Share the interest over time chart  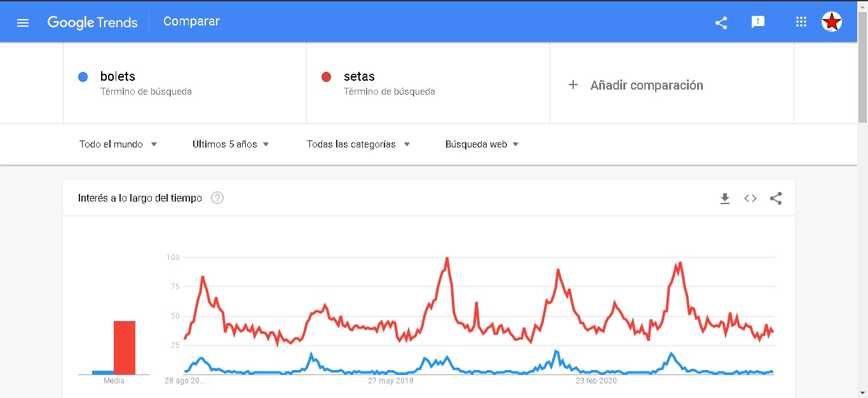coord(776,198)
